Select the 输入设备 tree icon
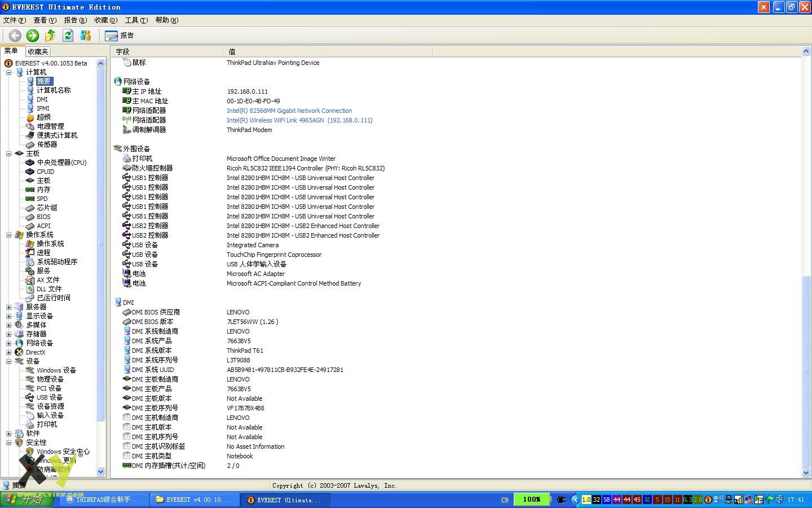The height and width of the screenshot is (508, 812). coord(30,415)
